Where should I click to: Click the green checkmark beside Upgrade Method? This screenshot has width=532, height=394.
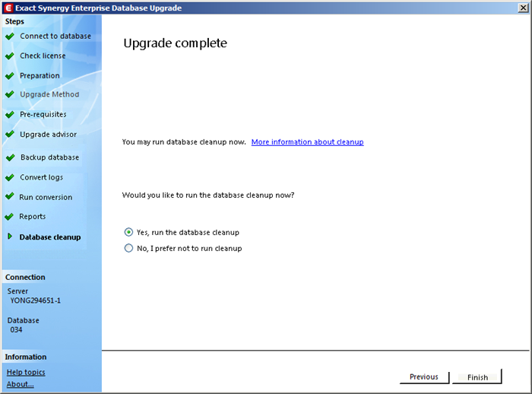(x=10, y=94)
